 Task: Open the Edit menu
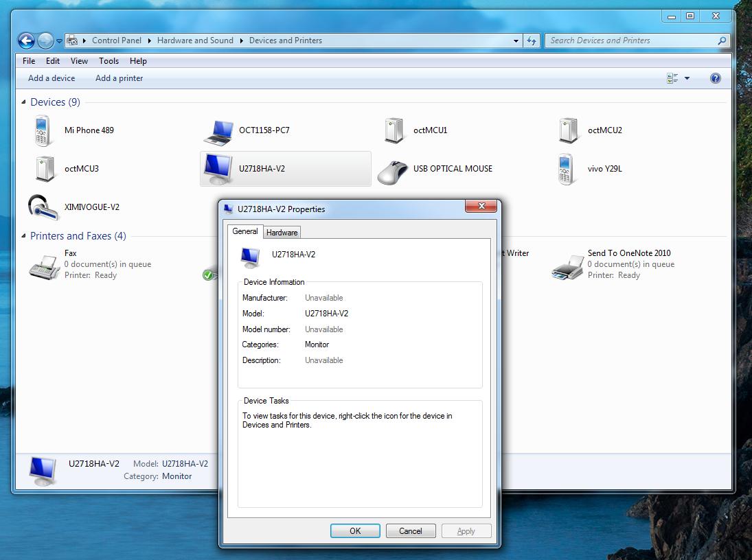[x=53, y=61]
